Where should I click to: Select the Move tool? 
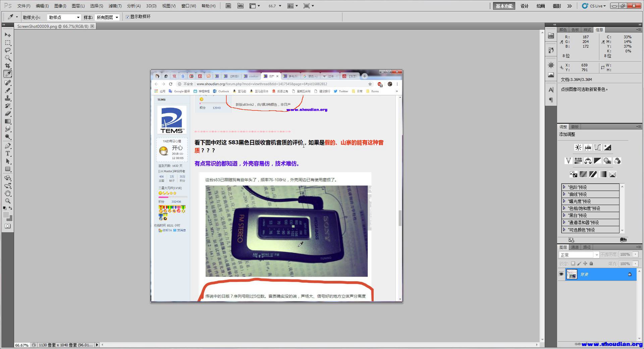[8, 35]
